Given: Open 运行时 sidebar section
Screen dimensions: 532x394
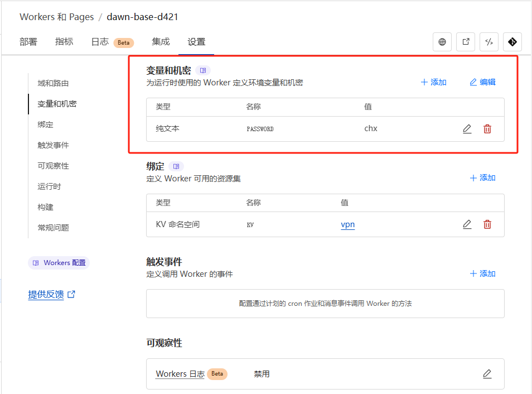Looking at the screenshot, I should (49, 186).
